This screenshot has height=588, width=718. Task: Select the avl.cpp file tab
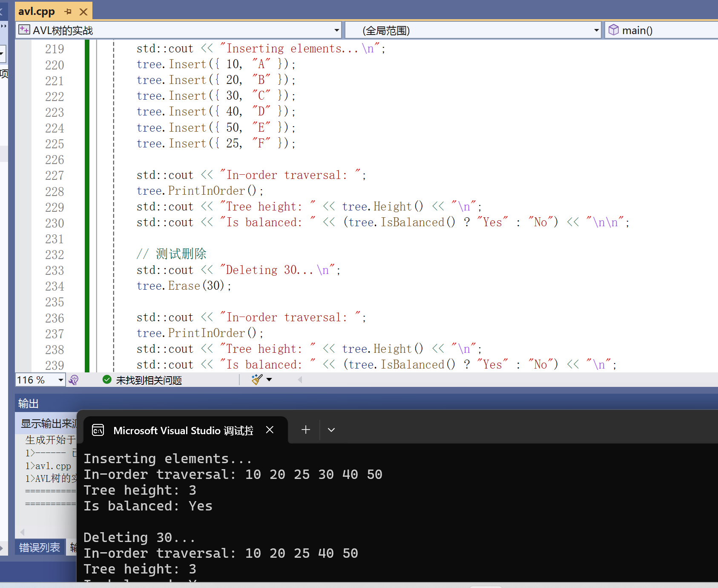pos(37,11)
